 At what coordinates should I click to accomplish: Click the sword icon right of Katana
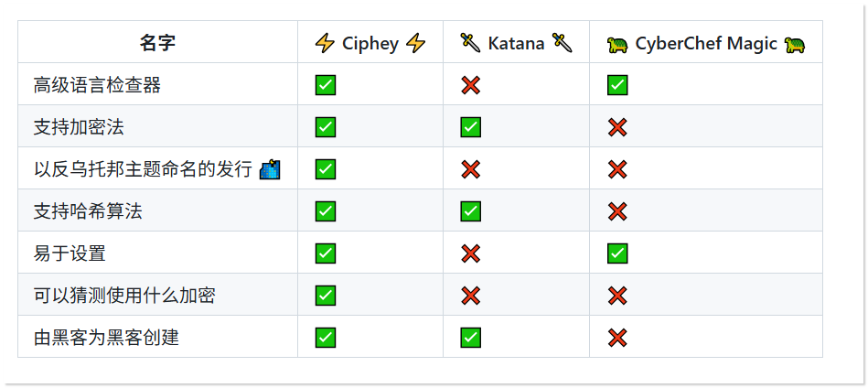point(562,43)
